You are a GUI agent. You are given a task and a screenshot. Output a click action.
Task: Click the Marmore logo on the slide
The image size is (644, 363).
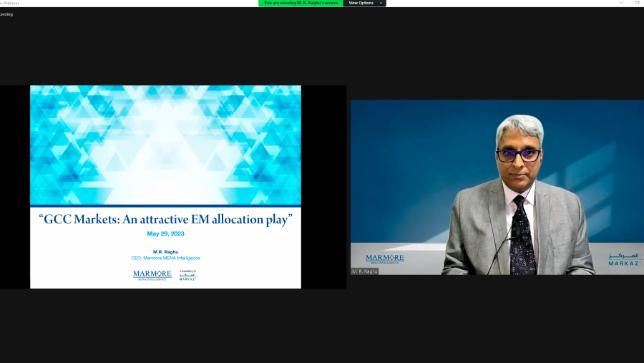point(152,275)
